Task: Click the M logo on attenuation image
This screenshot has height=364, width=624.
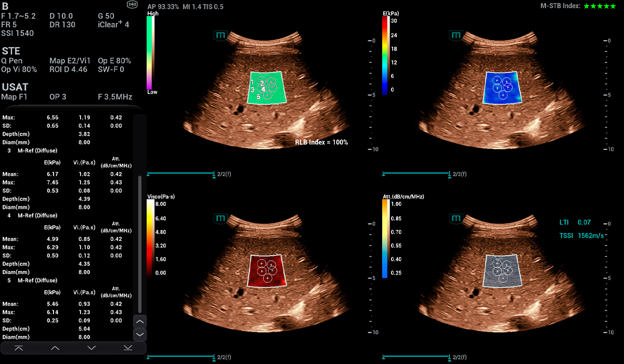Action: click(x=456, y=218)
